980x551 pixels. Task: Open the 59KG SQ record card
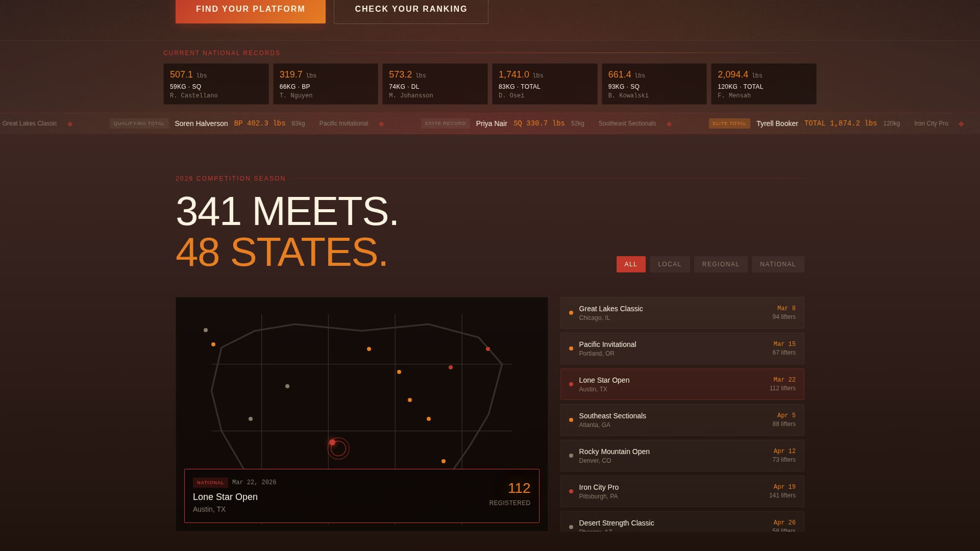[216, 84]
